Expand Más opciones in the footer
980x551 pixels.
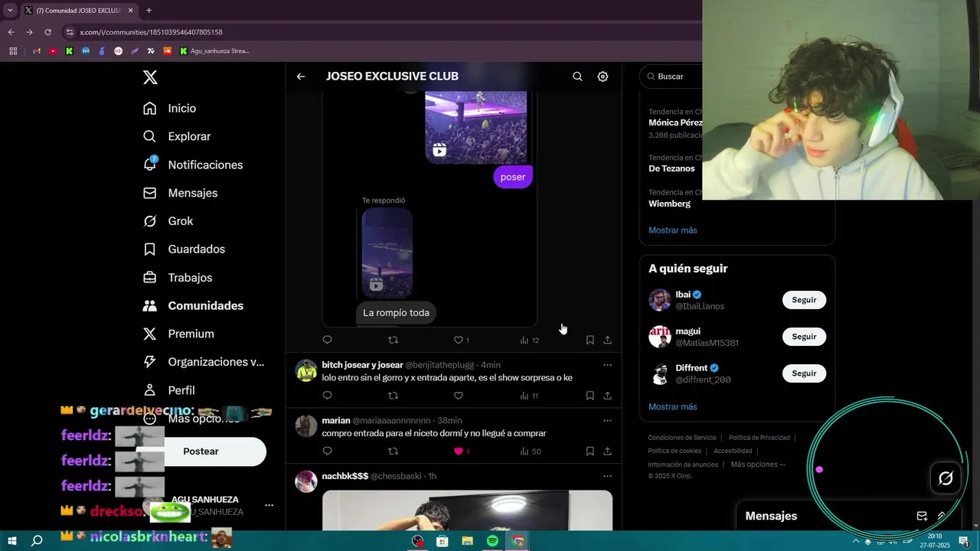coord(758,465)
